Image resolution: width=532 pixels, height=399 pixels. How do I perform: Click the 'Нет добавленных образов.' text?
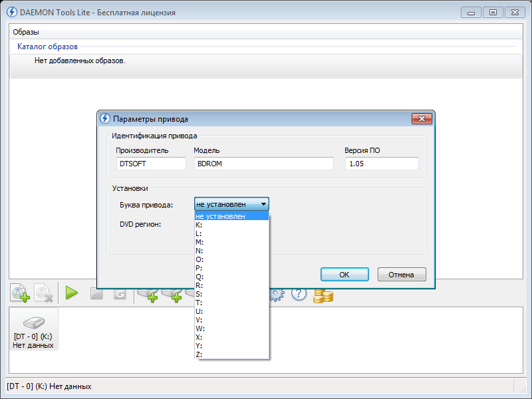80,61
